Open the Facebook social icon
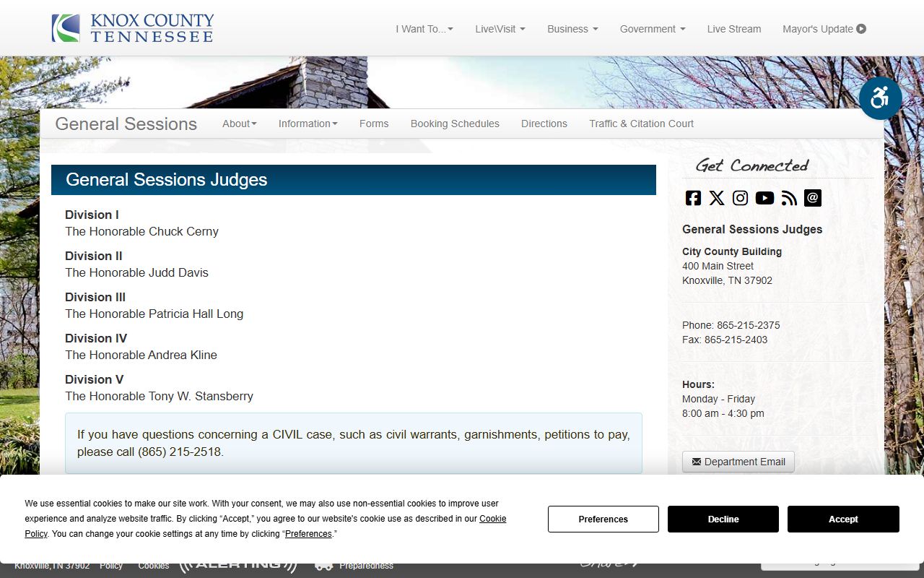Image resolution: width=924 pixels, height=578 pixels. click(x=693, y=198)
